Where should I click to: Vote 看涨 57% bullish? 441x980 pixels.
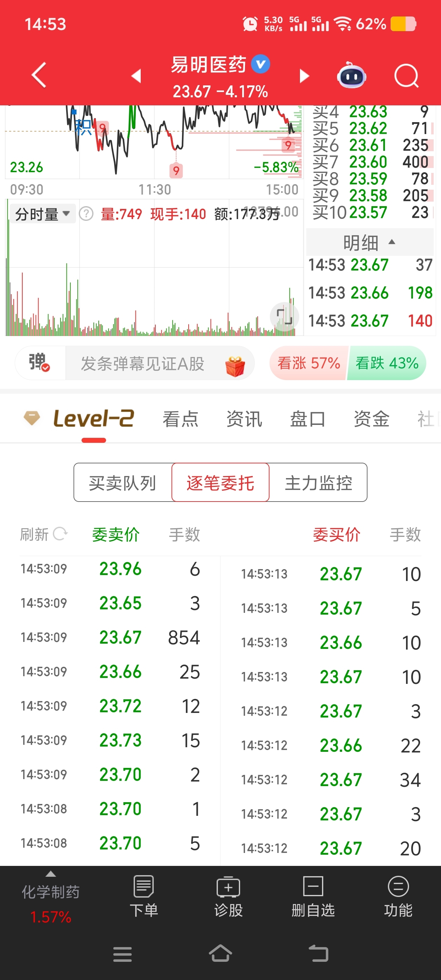309,363
